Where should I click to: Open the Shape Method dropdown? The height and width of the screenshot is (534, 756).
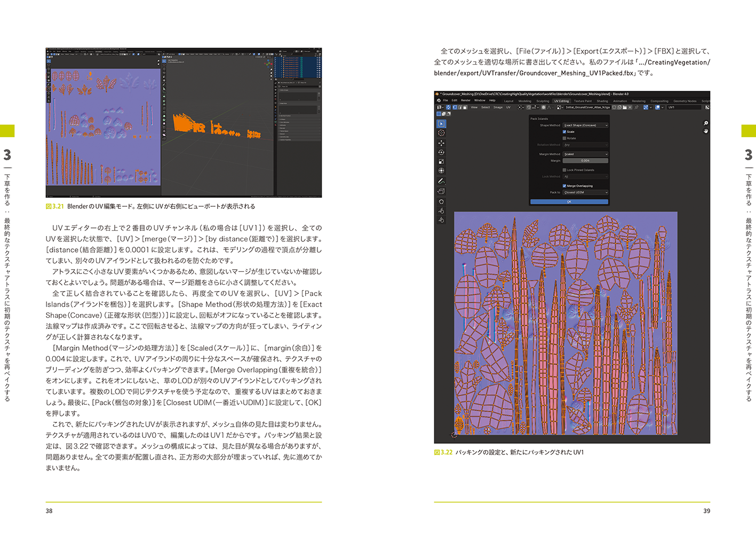click(x=585, y=125)
